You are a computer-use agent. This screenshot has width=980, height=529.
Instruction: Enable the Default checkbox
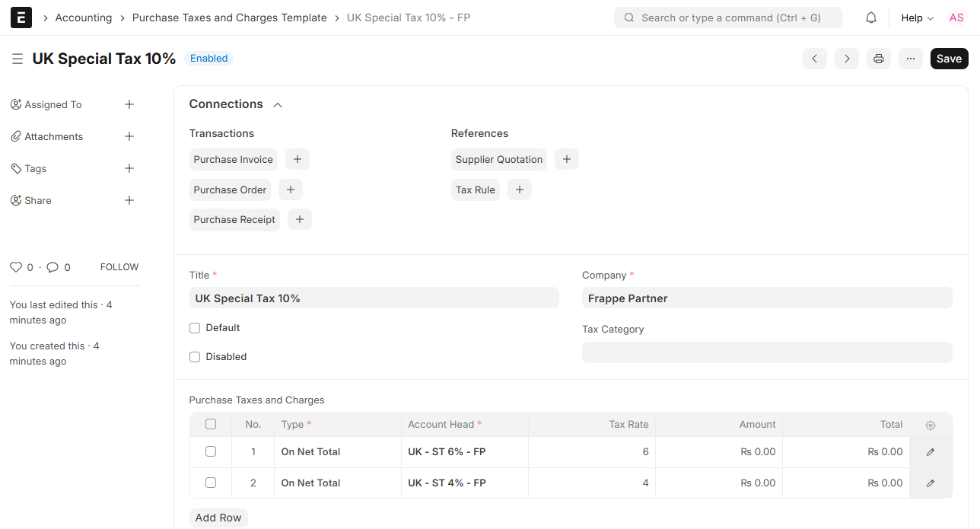click(x=195, y=328)
